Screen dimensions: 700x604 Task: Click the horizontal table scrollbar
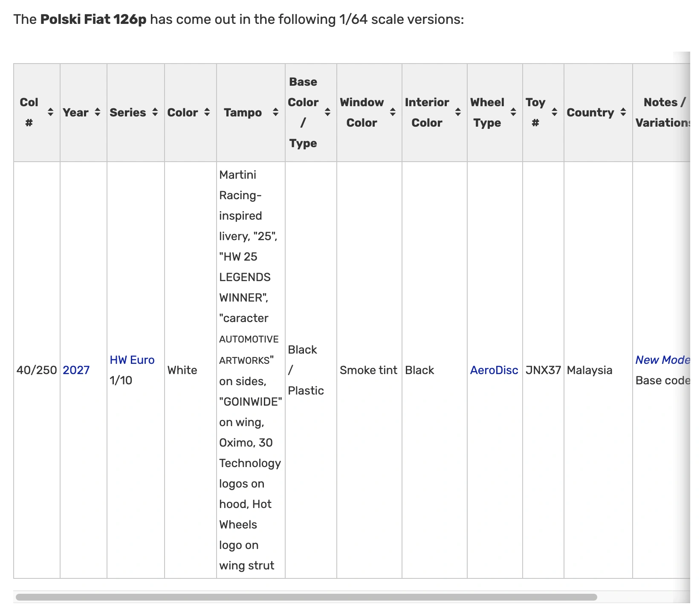306,597
